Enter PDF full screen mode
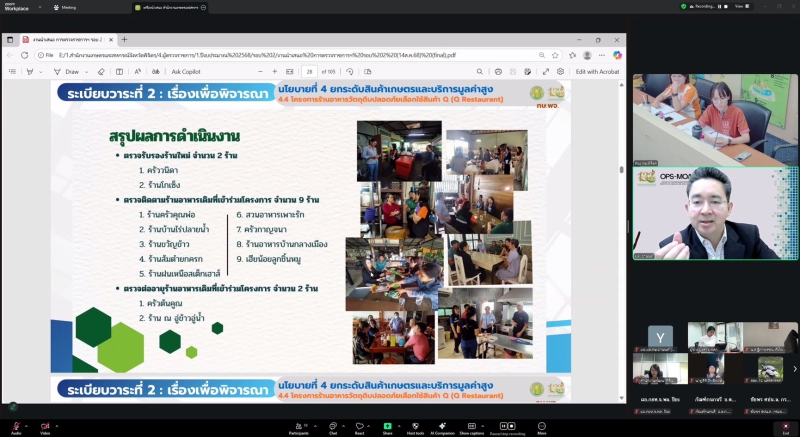 [x=545, y=72]
